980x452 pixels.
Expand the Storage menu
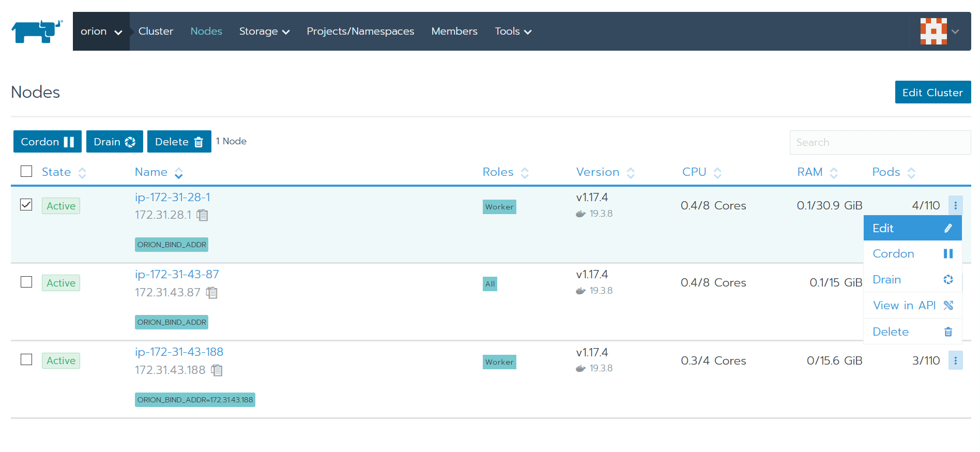coord(264,32)
